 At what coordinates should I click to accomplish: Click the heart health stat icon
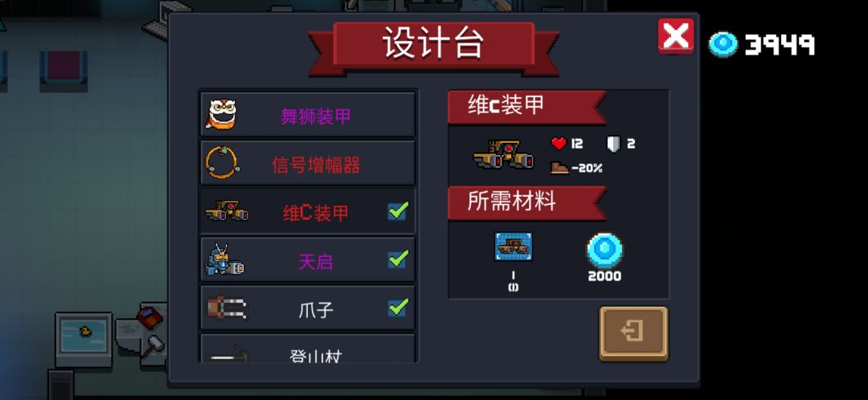tap(559, 144)
